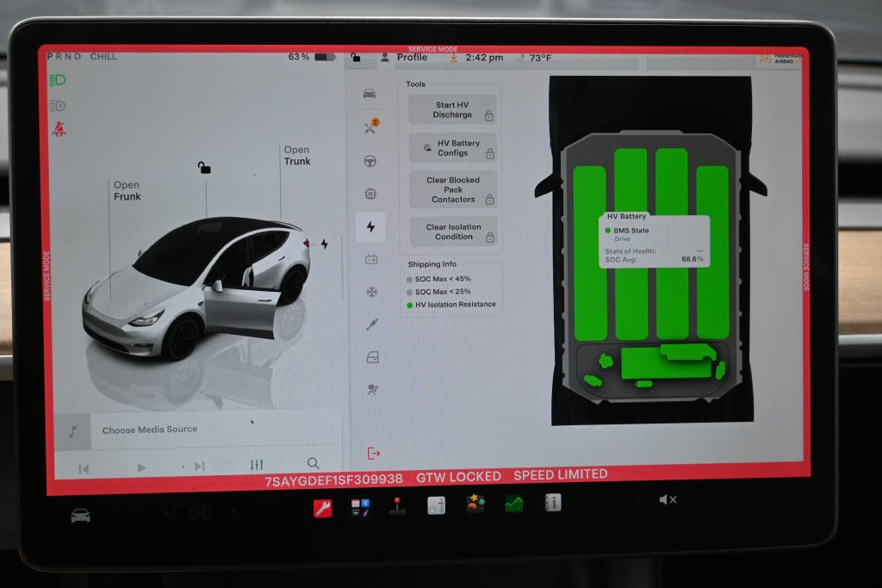The image size is (882, 588).
Task: Tap Open Frunk label
Action: (127, 190)
